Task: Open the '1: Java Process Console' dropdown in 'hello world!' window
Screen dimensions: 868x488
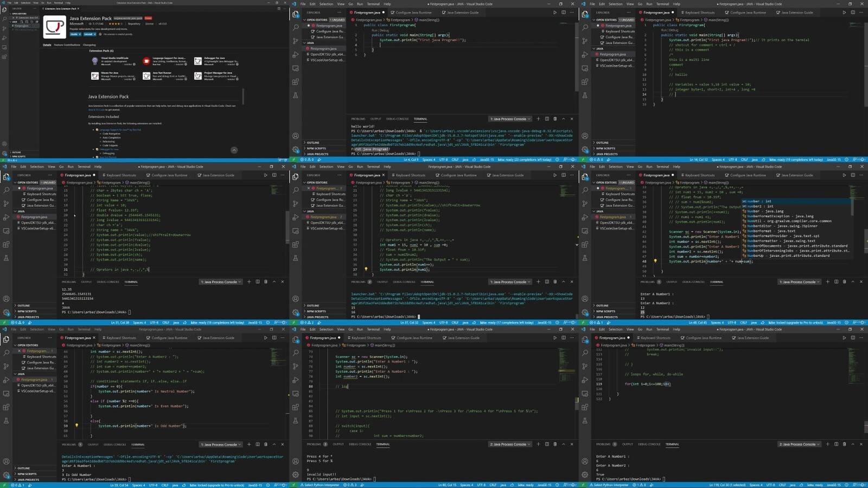Action: point(510,119)
